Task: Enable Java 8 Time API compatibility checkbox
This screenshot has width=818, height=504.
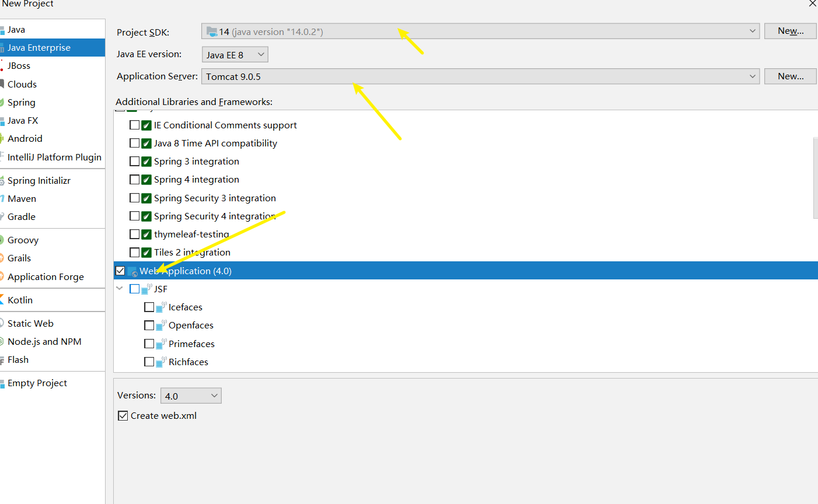Action: point(134,143)
